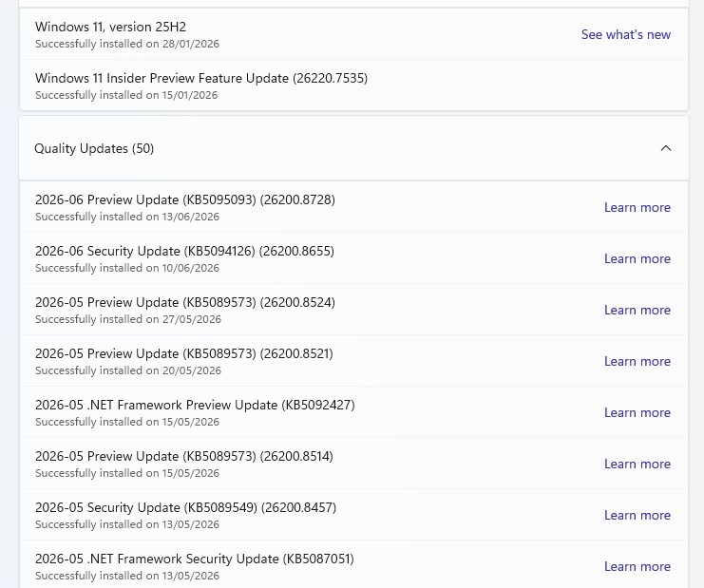Image resolution: width=704 pixels, height=588 pixels.
Task: Select Windows 11 Insider Preview Feature Update row
Action: coord(353,85)
